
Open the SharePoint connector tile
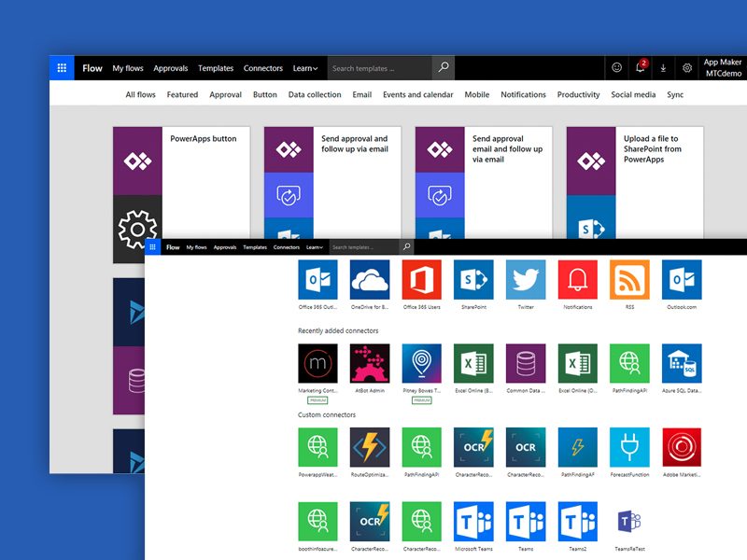point(473,279)
